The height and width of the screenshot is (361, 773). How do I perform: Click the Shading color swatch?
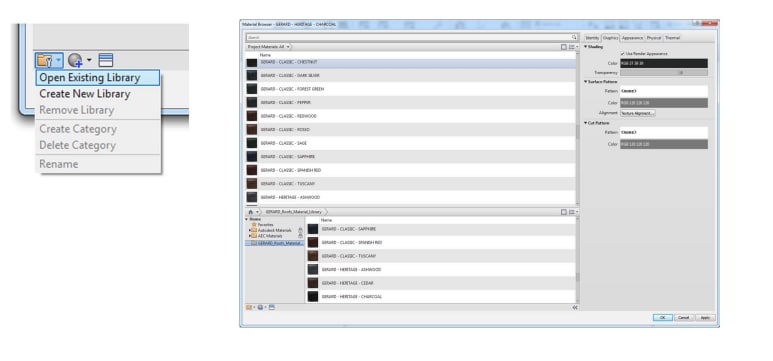[664, 63]
